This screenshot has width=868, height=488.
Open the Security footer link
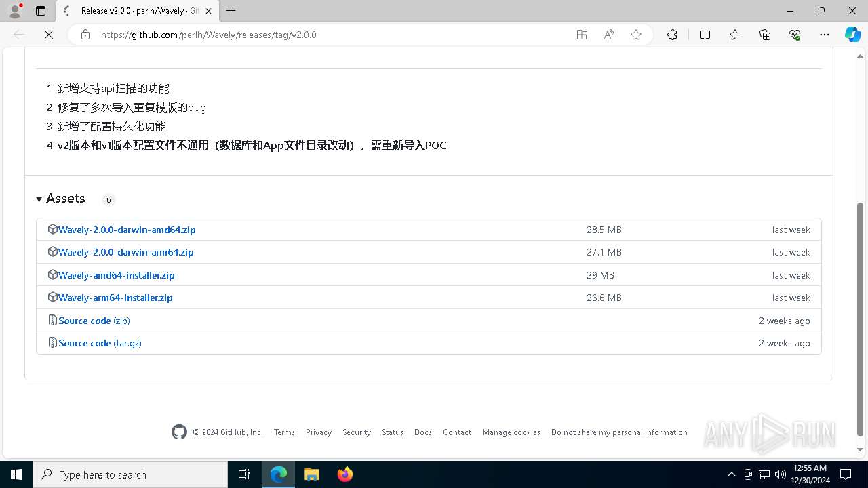click(357, 432)
